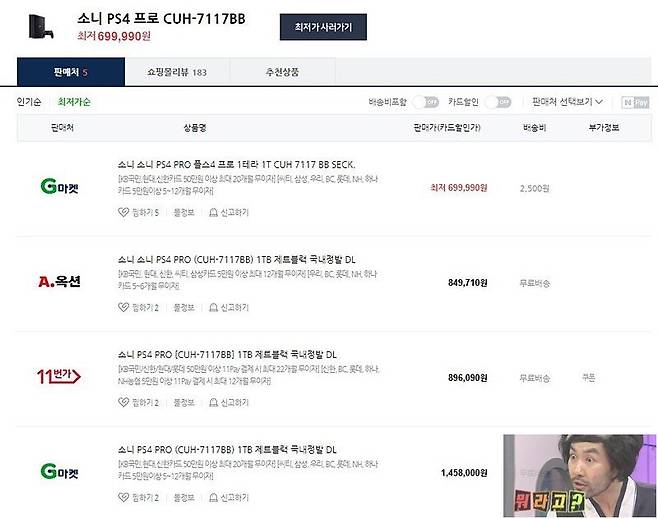Screen dimensions: 658x519
Task: Click the 최저가 사러가기 button
Action: coord(323,27)
